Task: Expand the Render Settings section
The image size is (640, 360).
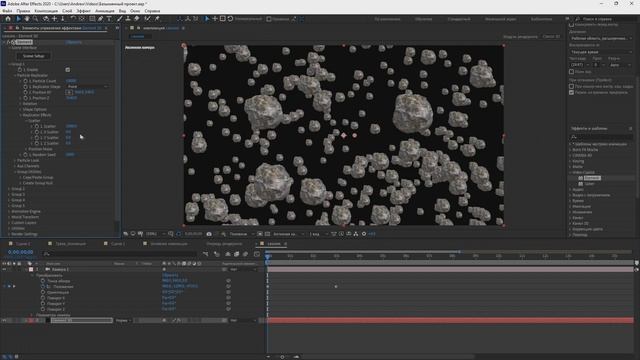Action: 9,234
